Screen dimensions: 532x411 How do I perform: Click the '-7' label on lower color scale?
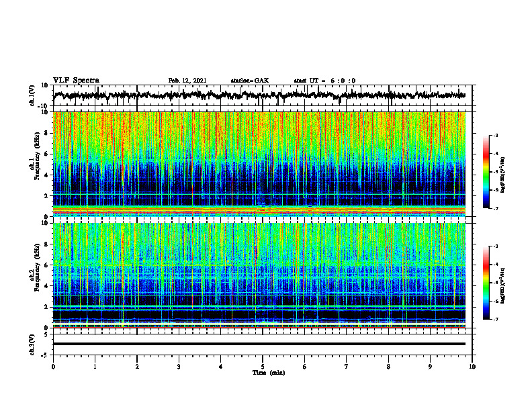(x=496, y=319)
